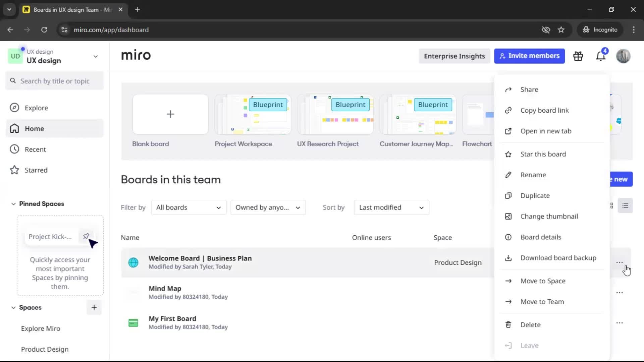Close the Boards in UX design tab
Image resolution: width=644 pixels, height=362 pixels.
tap(121, 10)
